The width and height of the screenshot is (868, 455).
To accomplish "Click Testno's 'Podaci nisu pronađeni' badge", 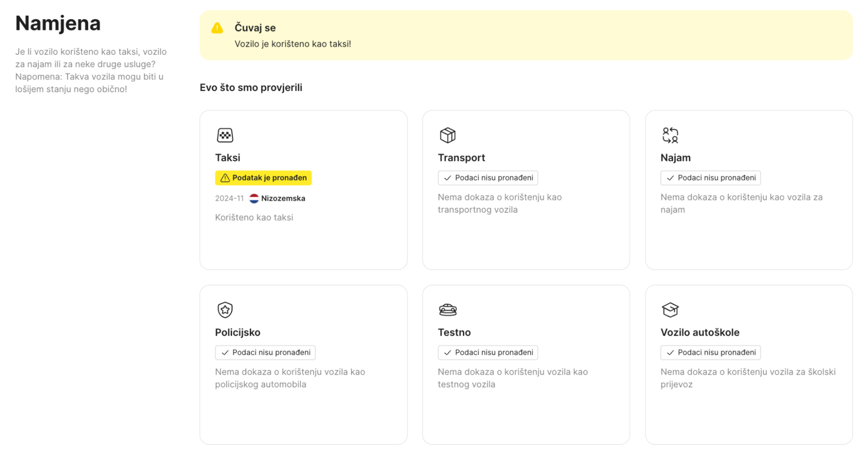I will (488, 353).
